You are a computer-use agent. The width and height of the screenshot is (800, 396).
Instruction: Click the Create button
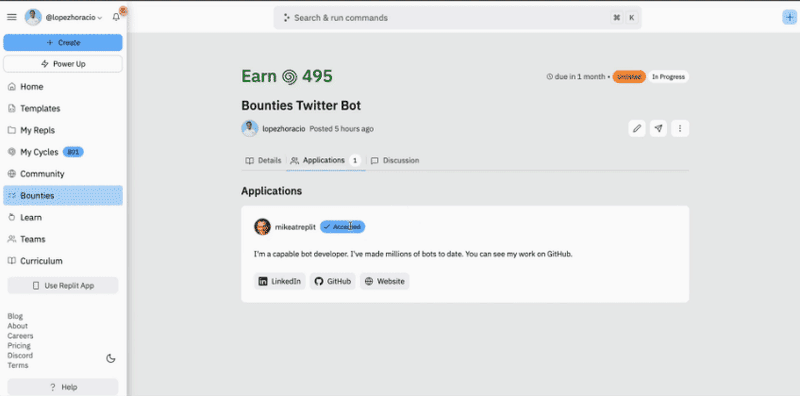click(63, 43)
